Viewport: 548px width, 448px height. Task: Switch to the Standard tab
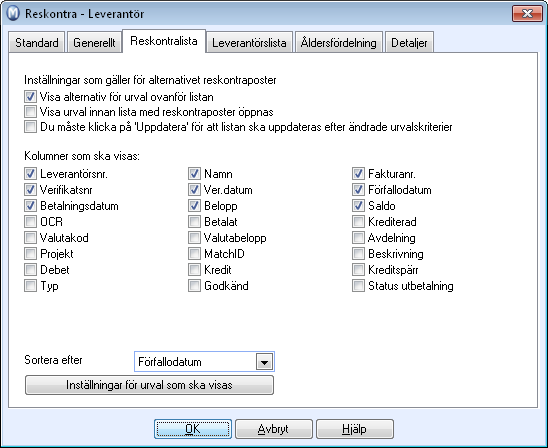pos(37,43)
